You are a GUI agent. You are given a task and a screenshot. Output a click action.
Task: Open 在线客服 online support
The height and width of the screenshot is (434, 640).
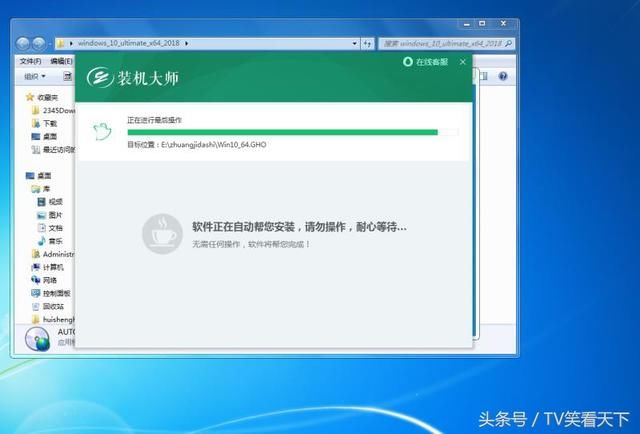tap(425, 62)
